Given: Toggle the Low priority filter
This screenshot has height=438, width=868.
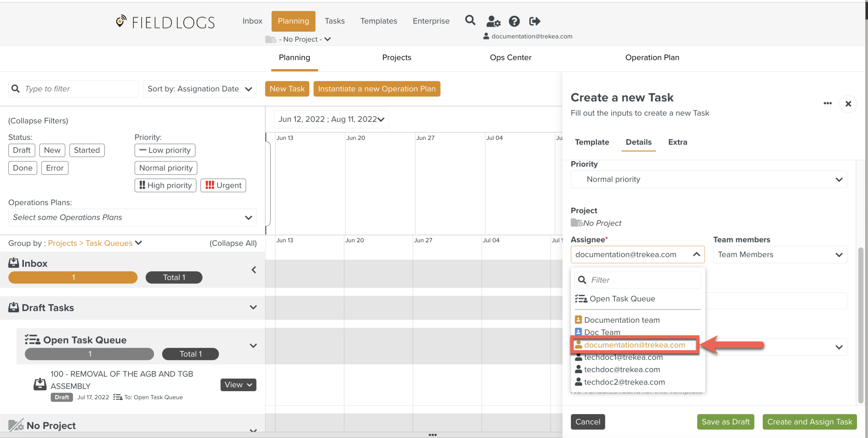Looking at the screenshot, I should coord(165,150).
